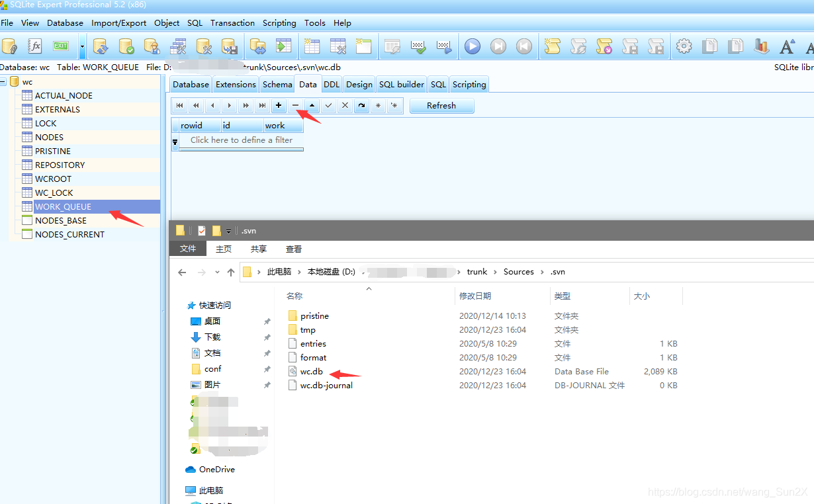Click the grey step-back execute icon
This screenshot has height=504, width=814.
pos(524,46)
